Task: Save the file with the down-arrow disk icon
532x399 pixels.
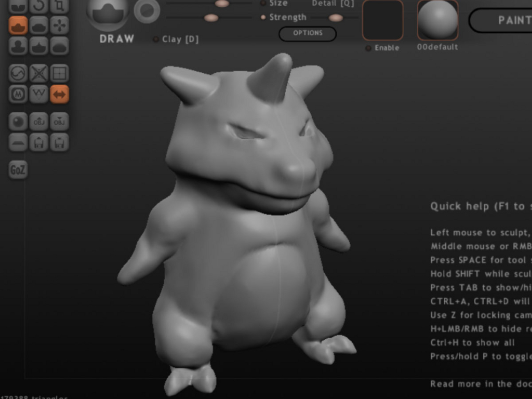Action: pyautogui.click(x=59, y=142)
